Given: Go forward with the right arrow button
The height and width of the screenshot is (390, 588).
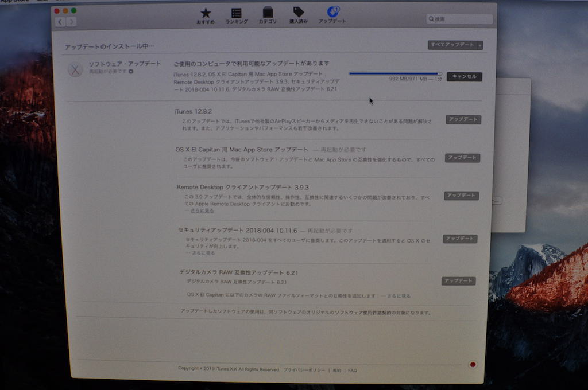Looking at the screenshot, I should (x=71, y=22).
